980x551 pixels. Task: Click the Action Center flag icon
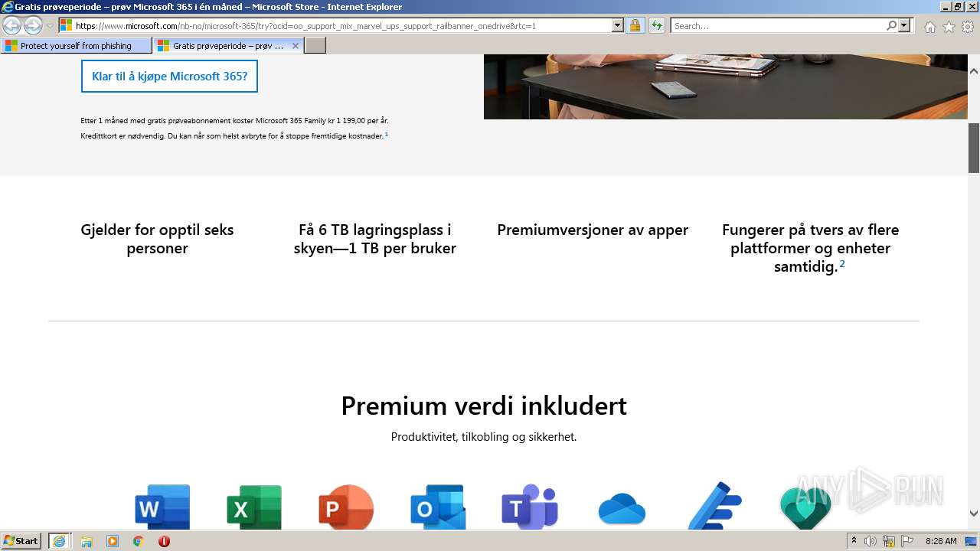point(907,541)
